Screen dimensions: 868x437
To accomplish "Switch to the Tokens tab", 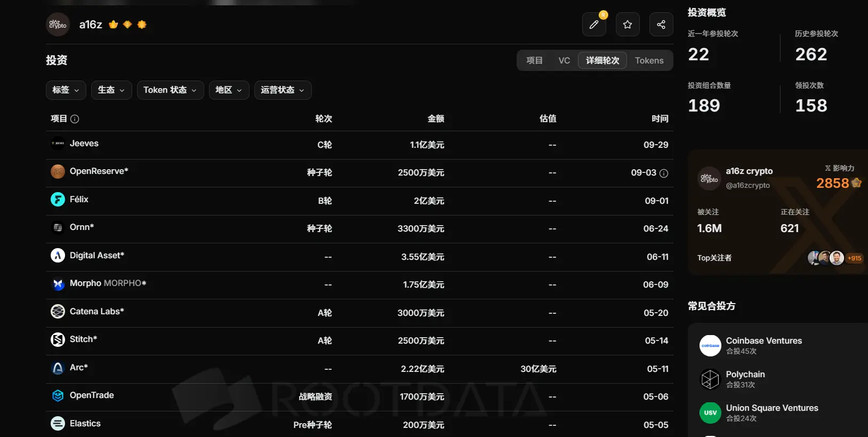I will pyautogui.click(x=649, y=61).
